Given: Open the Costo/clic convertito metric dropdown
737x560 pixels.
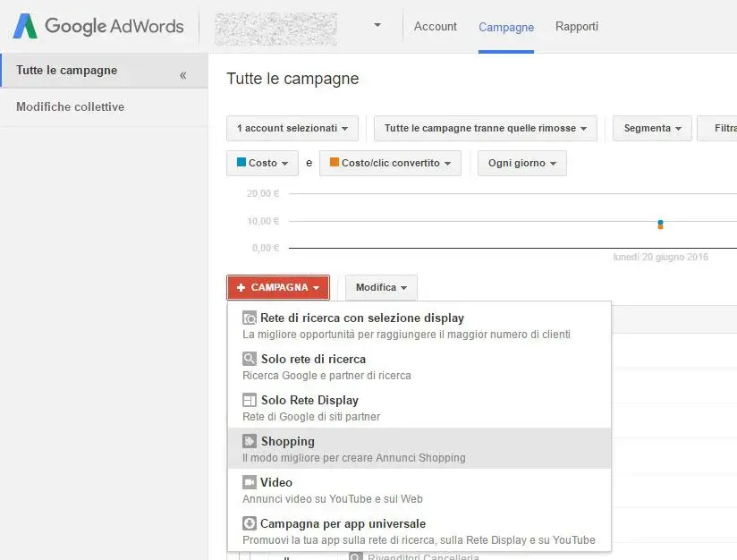Looking at the screenshot, I should coord(390,163).
